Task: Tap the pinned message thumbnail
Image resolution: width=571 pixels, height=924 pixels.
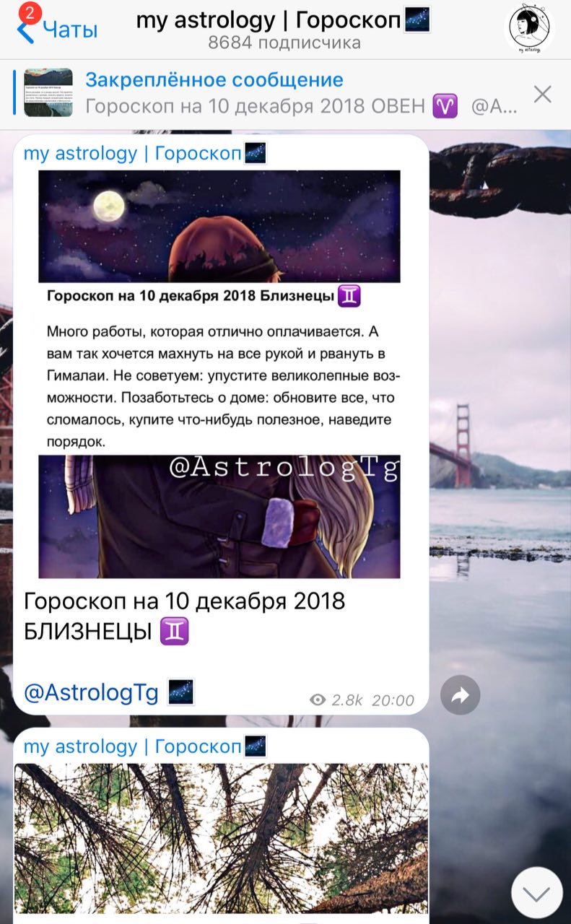Action: click(48, 92)
